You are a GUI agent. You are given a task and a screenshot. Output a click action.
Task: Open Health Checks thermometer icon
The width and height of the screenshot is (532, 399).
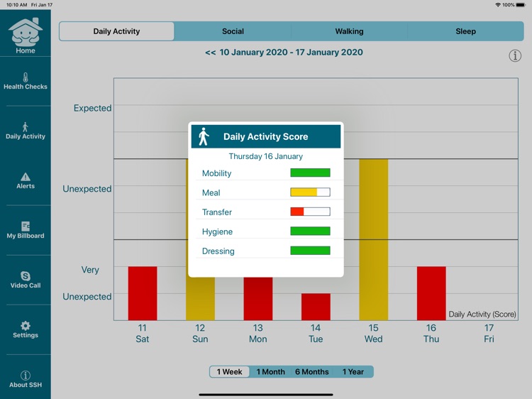[x=26, y=77]
